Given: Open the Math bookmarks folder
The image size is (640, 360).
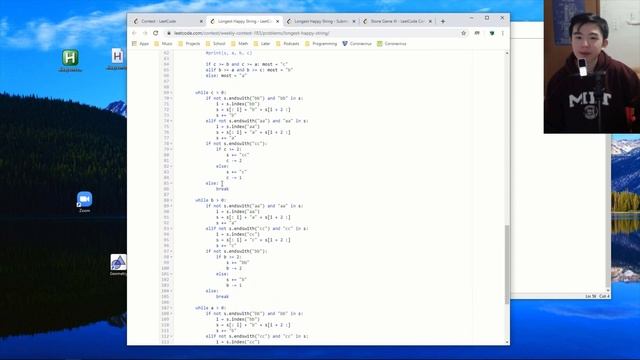Looking at the screenshot, I should [x=240, y=44].
